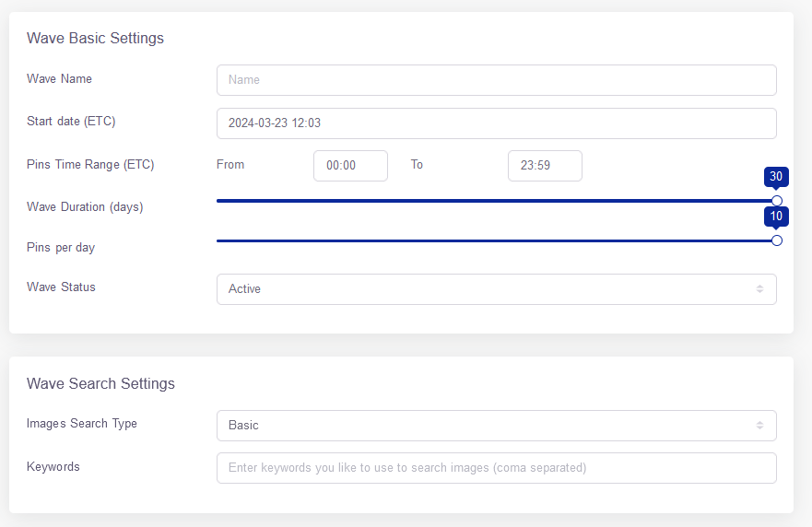The width and height of the screenshot is (812, 527).
Task: Click the Wave Duration value bubble 30
Action: [776, 177]
